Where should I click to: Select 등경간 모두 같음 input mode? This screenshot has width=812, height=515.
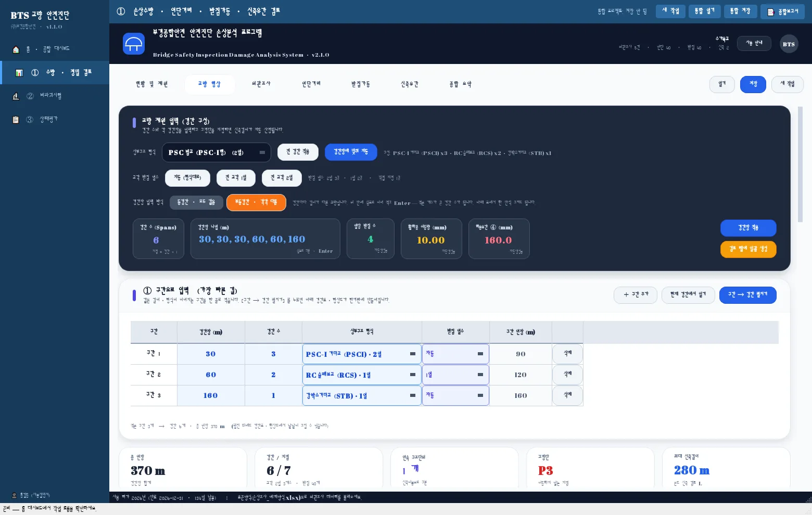196,202
